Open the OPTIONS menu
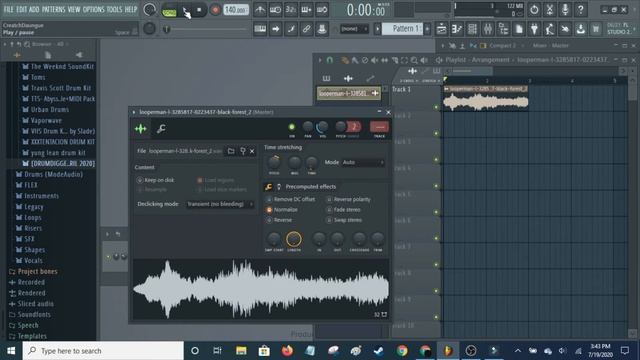This screenshot has height=360, width=640. pyautogui.click(x=93, y=9)
